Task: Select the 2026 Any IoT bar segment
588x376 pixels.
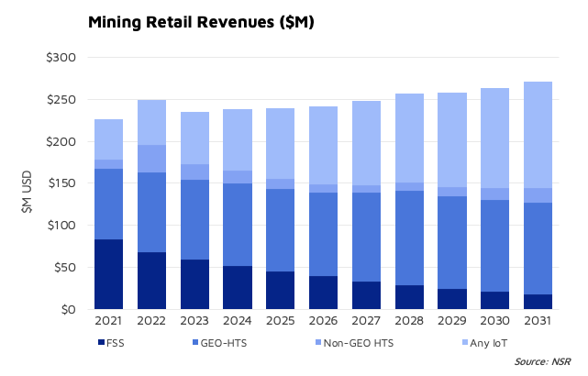Action: tap(323, 146)
